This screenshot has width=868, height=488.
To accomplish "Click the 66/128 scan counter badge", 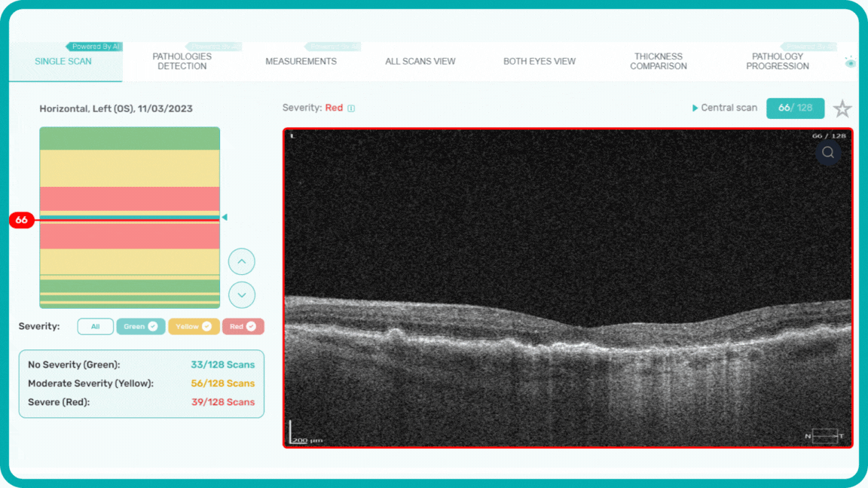I will [x=795, y=108].
